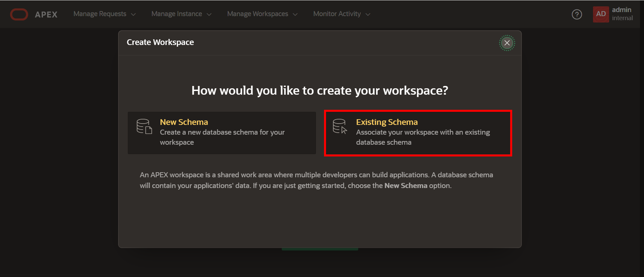Viewport: 644px width, 277px height.
Task: Click the Existing Schema database icon
Action: pos(340,127)
